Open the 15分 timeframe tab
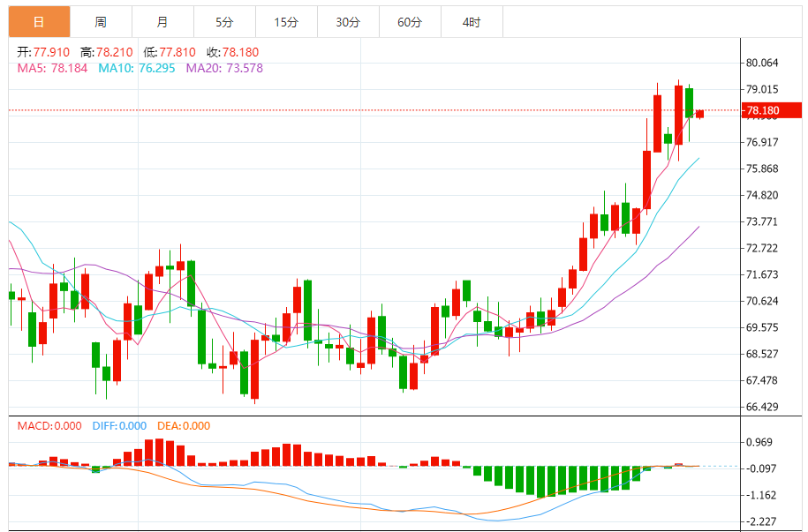This screenshot has width=808, height=532. click(286, 22)
